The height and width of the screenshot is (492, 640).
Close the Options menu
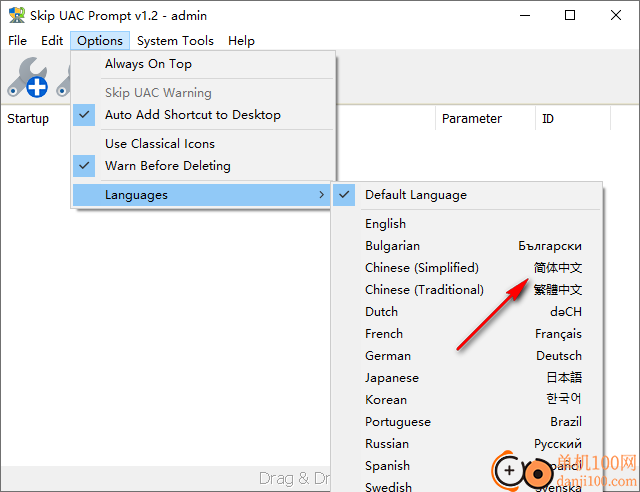100,41
